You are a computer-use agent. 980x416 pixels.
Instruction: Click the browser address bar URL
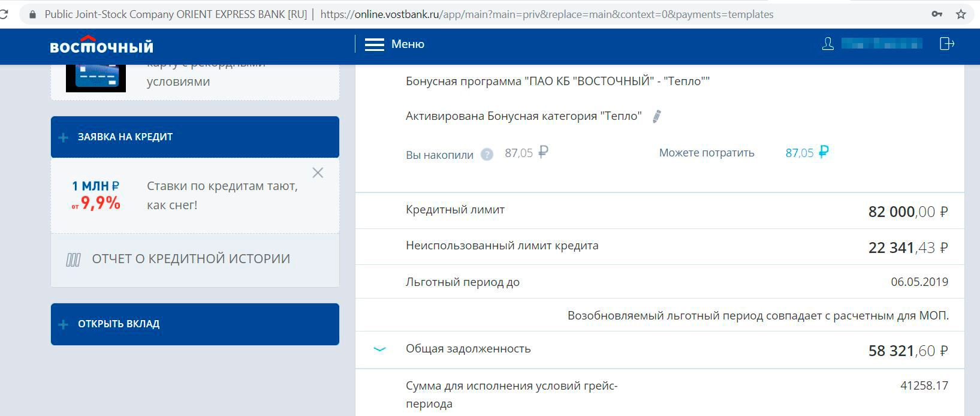(x=547, y=14)
